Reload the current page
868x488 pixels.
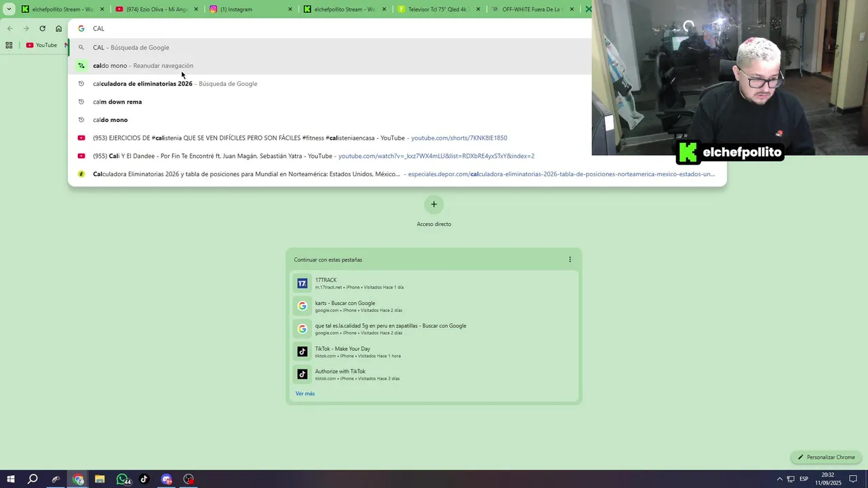[42, 28]
